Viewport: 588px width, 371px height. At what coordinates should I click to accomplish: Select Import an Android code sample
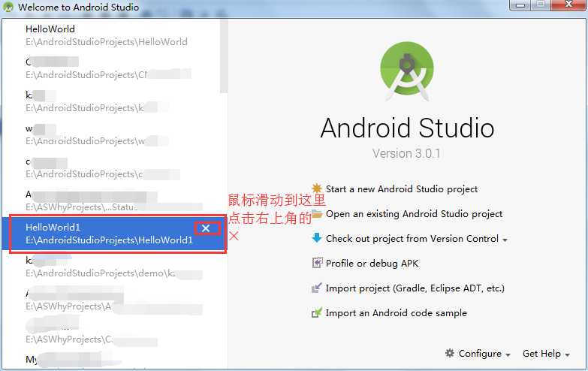(x=397, y=313)
